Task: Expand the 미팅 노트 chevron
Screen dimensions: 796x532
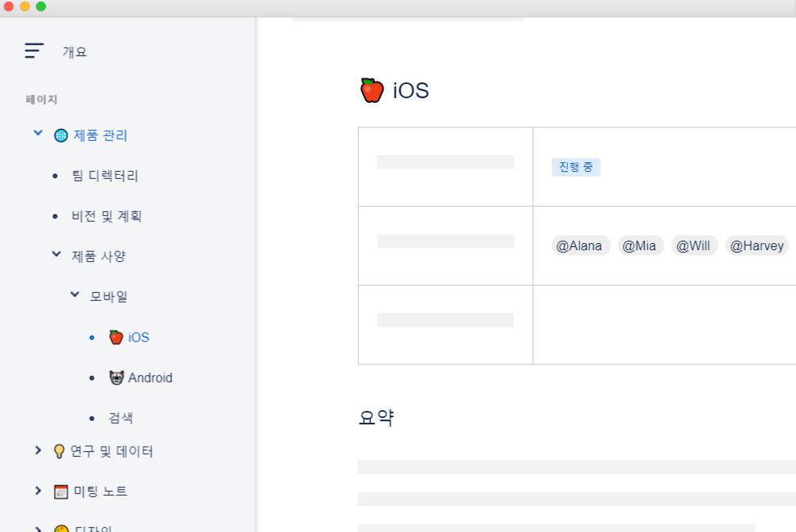Action: coord(38,490)
